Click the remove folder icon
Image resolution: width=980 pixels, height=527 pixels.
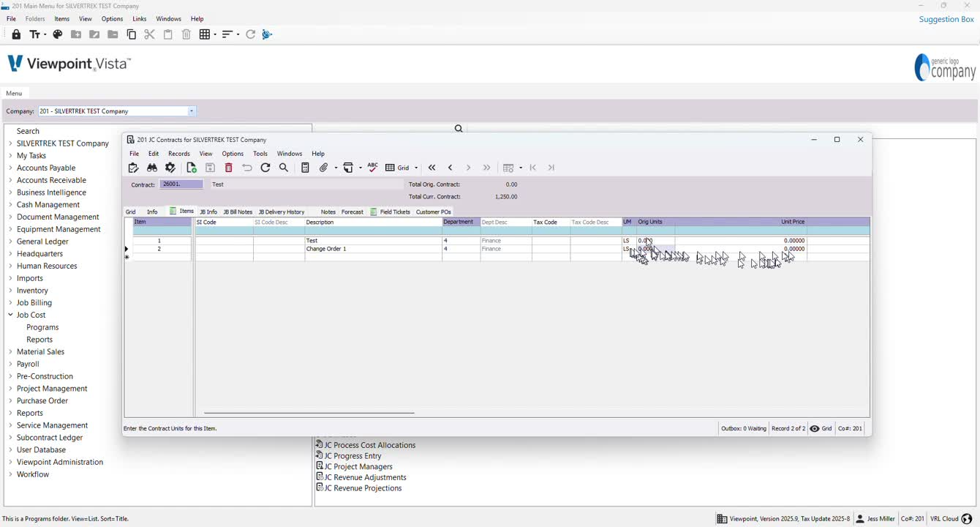pos(113,34)
